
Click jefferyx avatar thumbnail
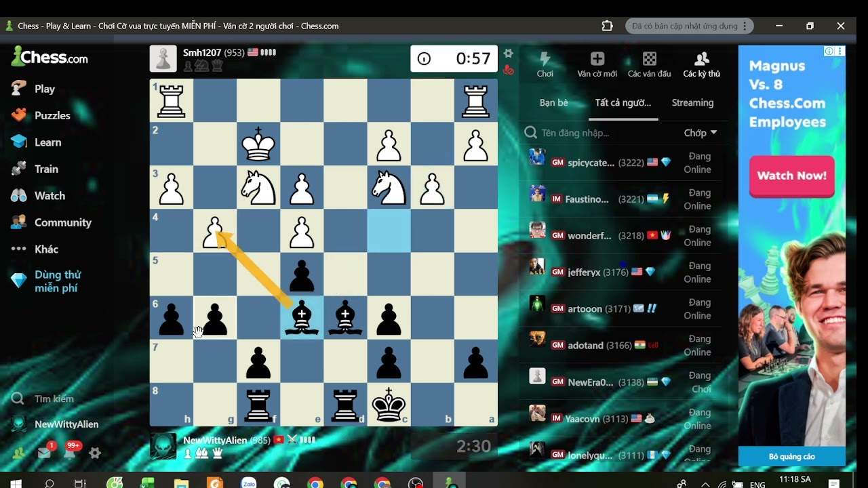(537, 266)
